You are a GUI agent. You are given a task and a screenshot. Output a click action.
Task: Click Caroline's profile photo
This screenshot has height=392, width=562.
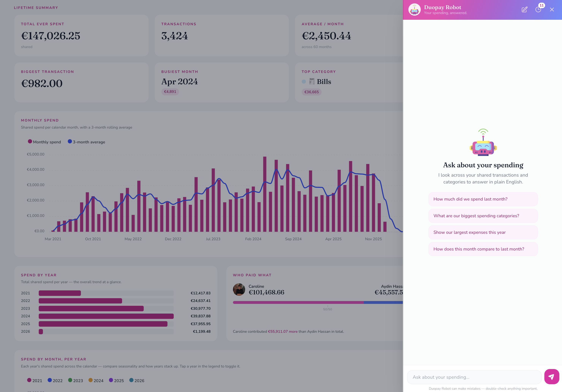pyautogui.click(x=239, y=289)
